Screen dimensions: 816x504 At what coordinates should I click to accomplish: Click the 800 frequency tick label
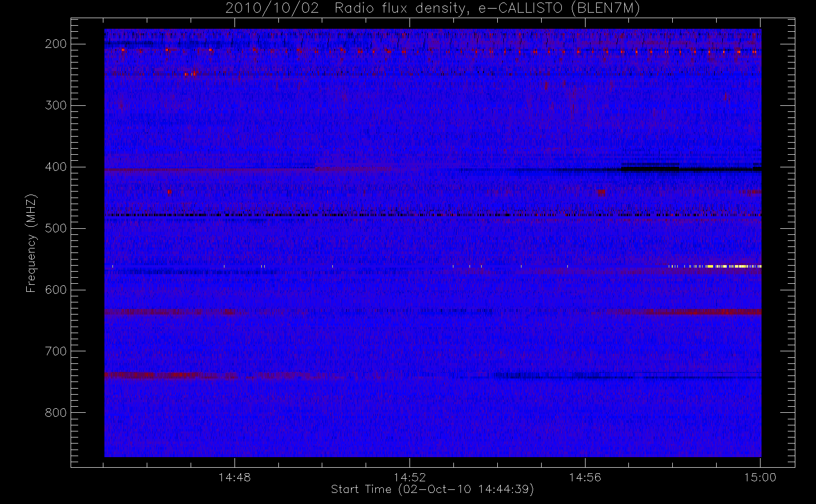click(x=56, y=413)
